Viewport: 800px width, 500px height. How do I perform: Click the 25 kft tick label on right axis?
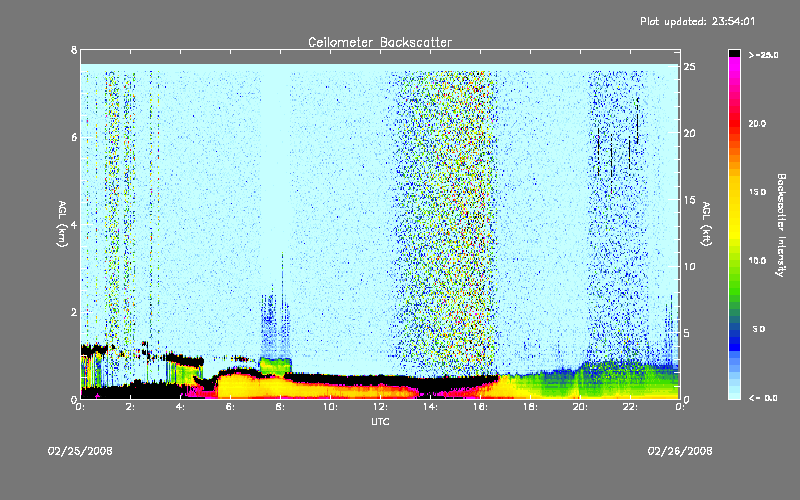pyautogui.click(x=689, y=67)
